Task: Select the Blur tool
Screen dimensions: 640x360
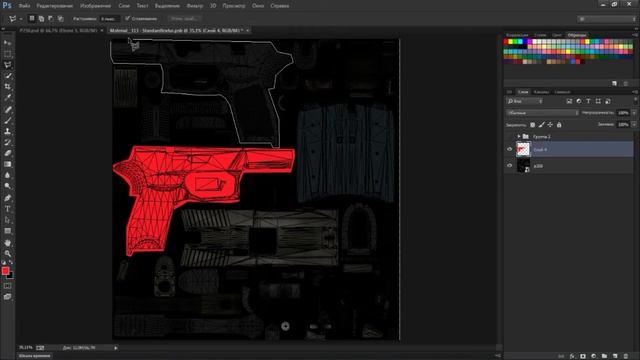Action: 7,176
